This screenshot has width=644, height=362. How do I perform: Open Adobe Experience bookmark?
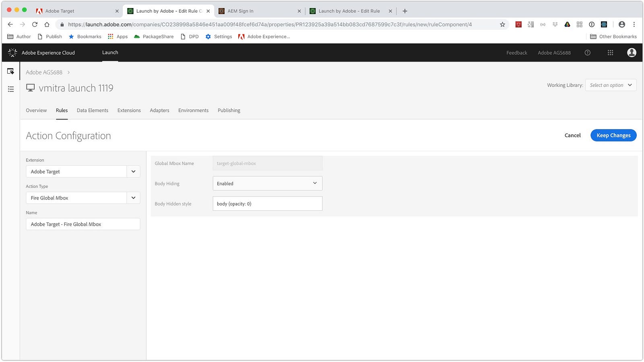tap(264, 37)
